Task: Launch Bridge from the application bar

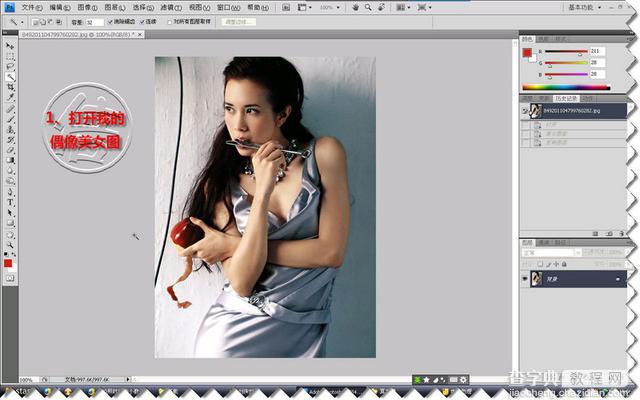Action: [286, 7]
